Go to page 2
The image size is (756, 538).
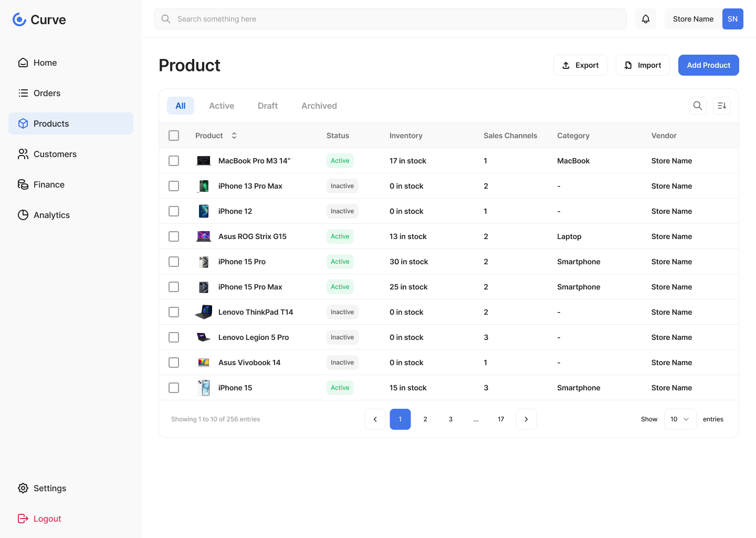click(426, 419)
